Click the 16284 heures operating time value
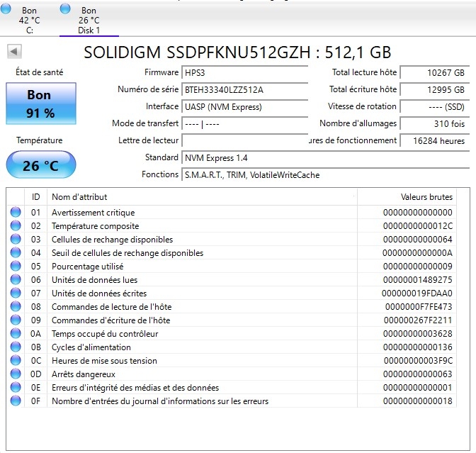This screenshot has height=453, width=476. click(434, 140)
